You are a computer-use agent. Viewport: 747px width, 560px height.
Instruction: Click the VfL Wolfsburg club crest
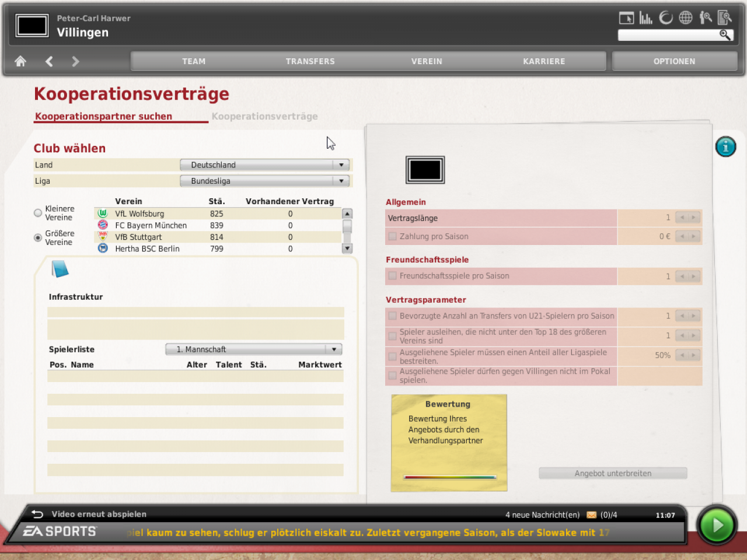103,213
